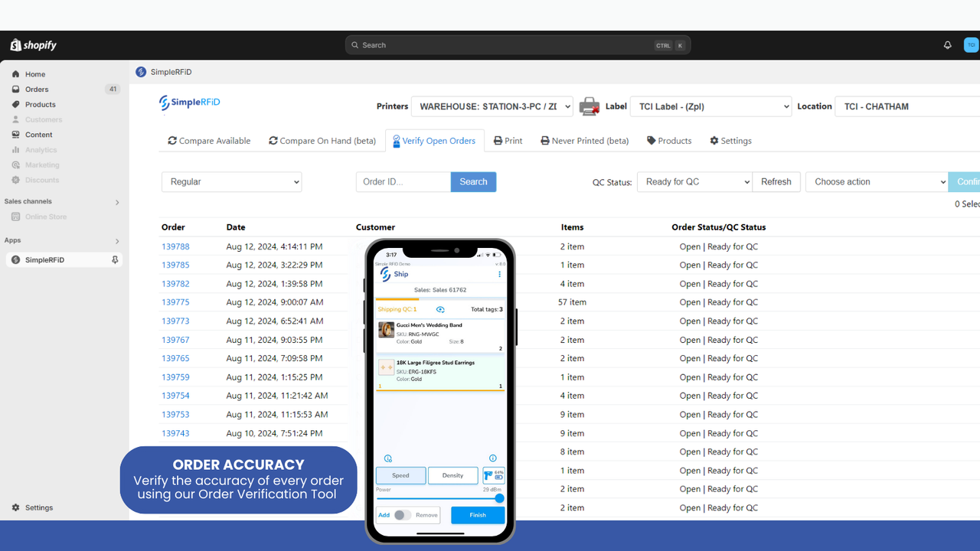Click the Shopify logo in top bar
Image resolution: width=980 pixels, height=551 pixels.
tap(34, 45)
